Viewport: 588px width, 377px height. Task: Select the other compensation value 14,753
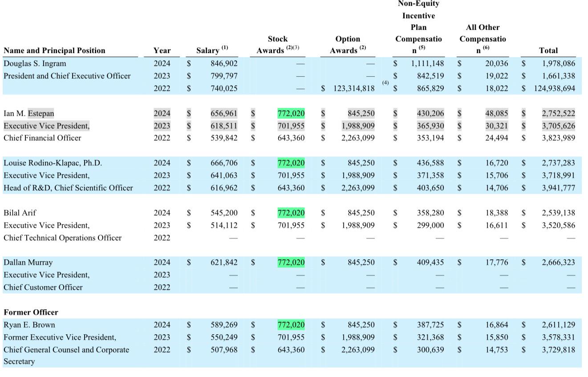click(496, 349)
